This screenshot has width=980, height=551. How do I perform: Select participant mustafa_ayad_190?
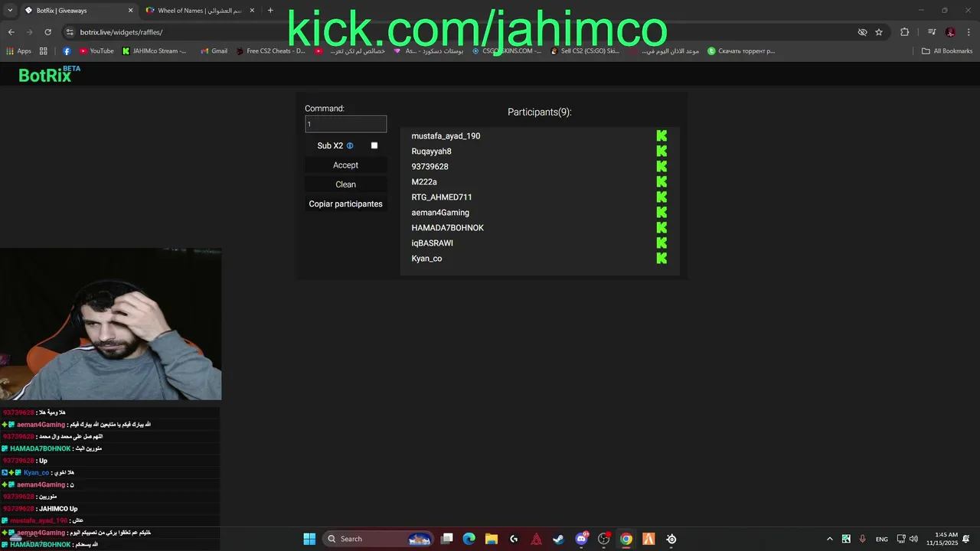click(446, 136)
